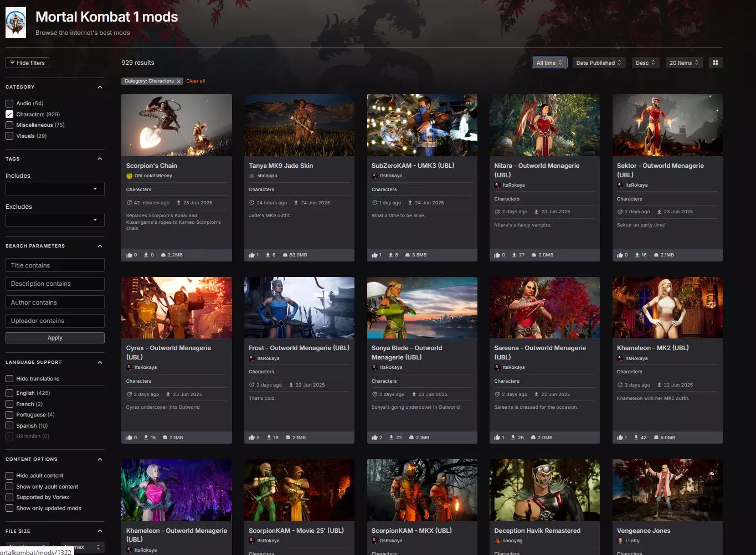Click file size icon on Nitara card
Viewport: 756px width, 555px height.
click(x=534, y=255)
